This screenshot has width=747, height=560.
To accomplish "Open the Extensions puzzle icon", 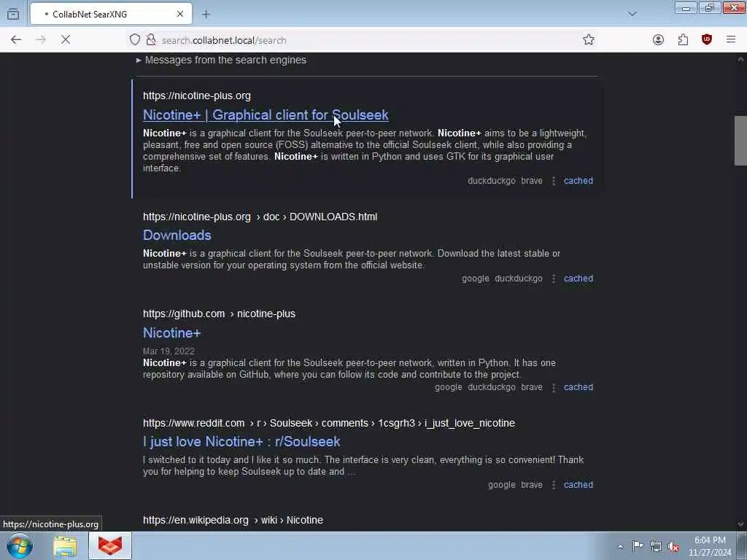I will (x=683, y=40).
